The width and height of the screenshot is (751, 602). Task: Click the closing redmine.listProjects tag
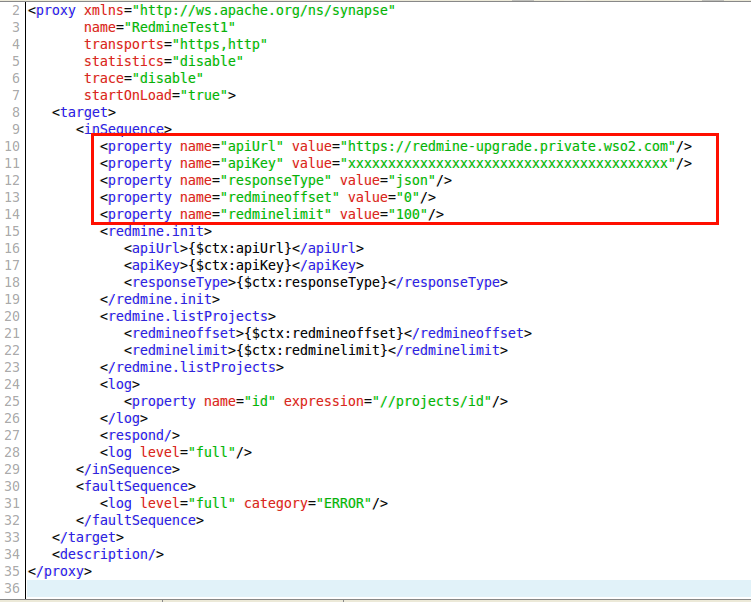(192, 367)
